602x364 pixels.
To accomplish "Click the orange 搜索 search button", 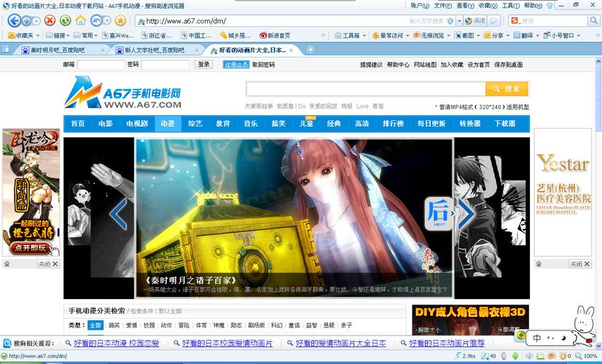I will (x=507, y=89).
